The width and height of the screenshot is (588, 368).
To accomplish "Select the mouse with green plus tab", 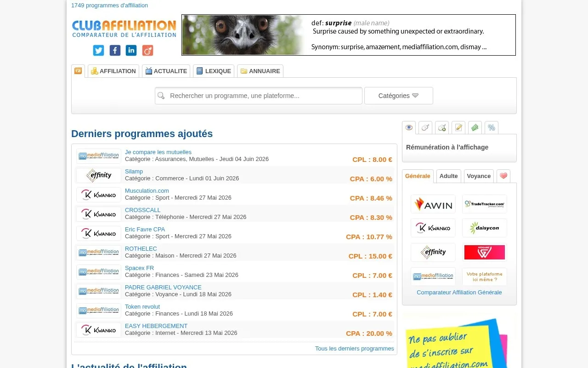I will [442, 127].
